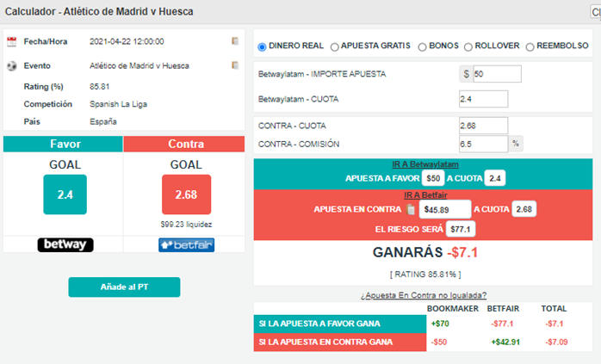
Task: Click the teal 2.4 Favor odds box
Action: 65,194
